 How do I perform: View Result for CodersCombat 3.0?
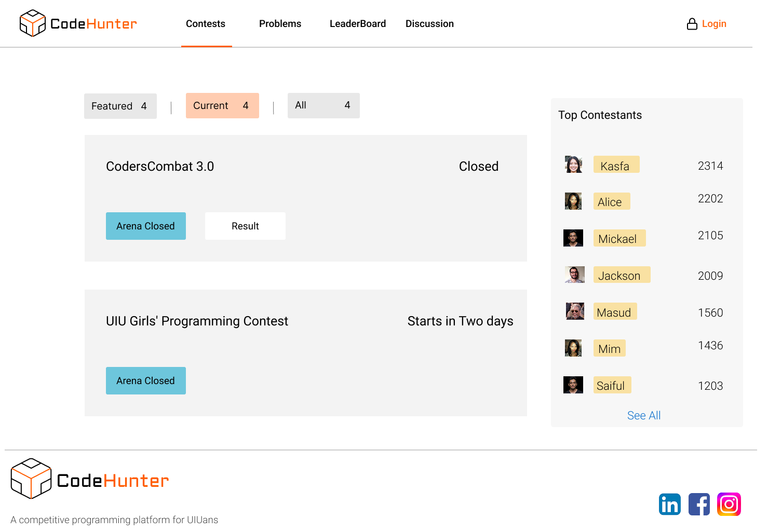(x=245, y=226)
